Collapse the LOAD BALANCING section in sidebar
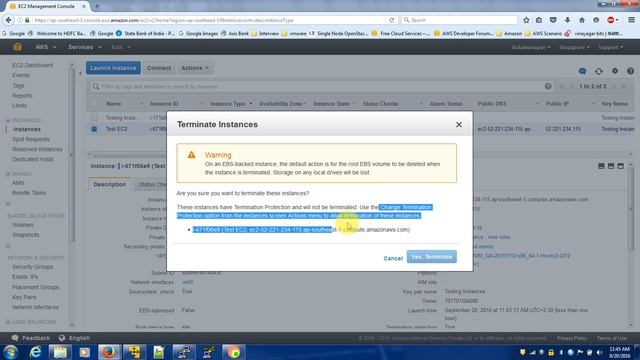This screenshot has width=640, height=360. (8, 322)
